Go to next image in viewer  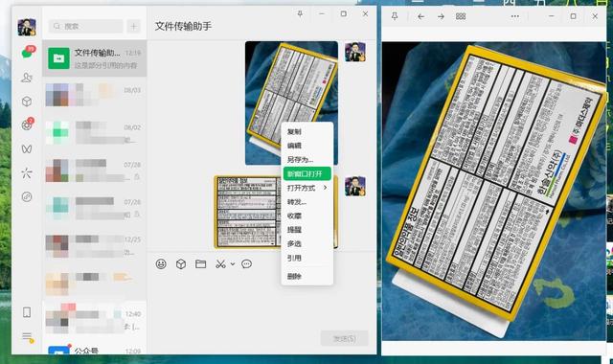(441, 16)
